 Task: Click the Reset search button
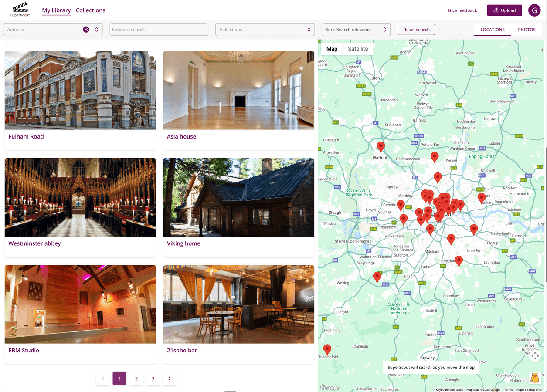[x=416, y=30]
